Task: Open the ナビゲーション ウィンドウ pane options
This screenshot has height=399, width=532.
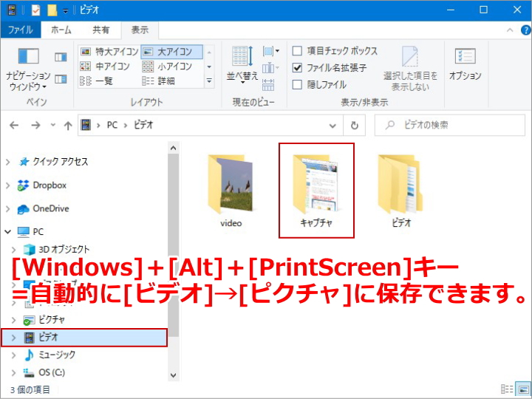Action: pyautogui.click(x=28, y=68)
